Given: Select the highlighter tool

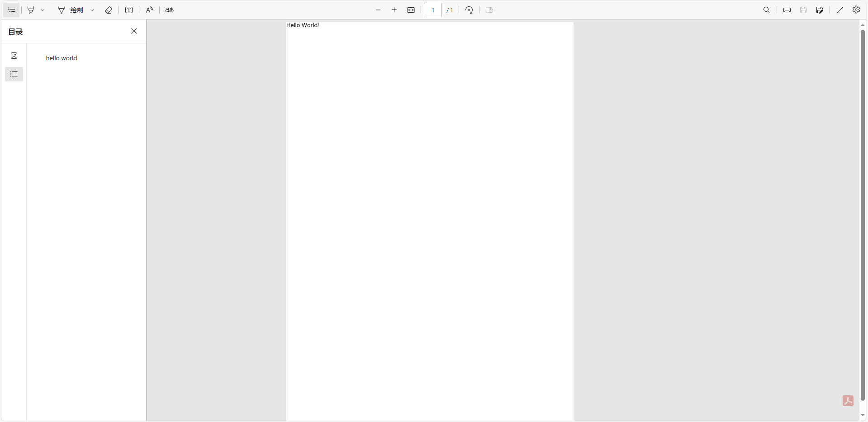Looking at the screenshot, I should pos(31,10).
